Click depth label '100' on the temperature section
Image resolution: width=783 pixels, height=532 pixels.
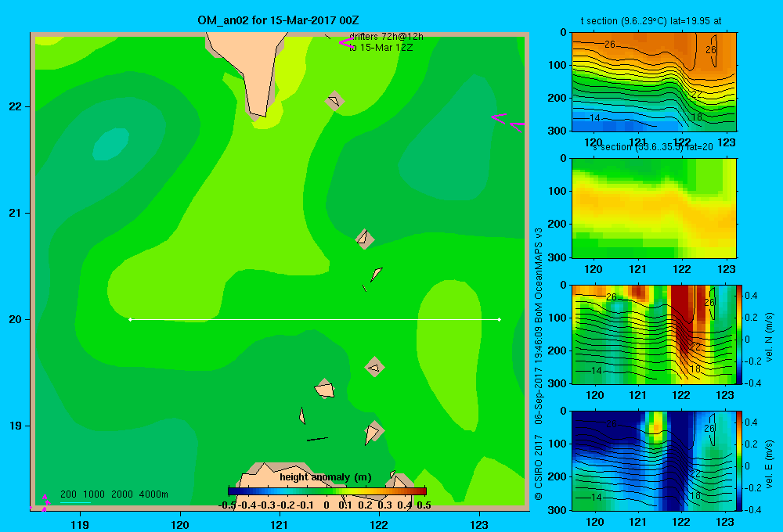click(557, 65)
